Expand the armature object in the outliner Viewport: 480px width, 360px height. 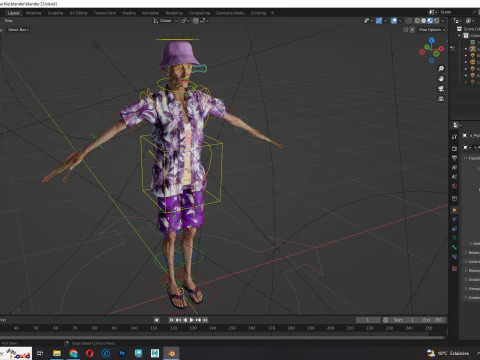click(x=466, y=49)
